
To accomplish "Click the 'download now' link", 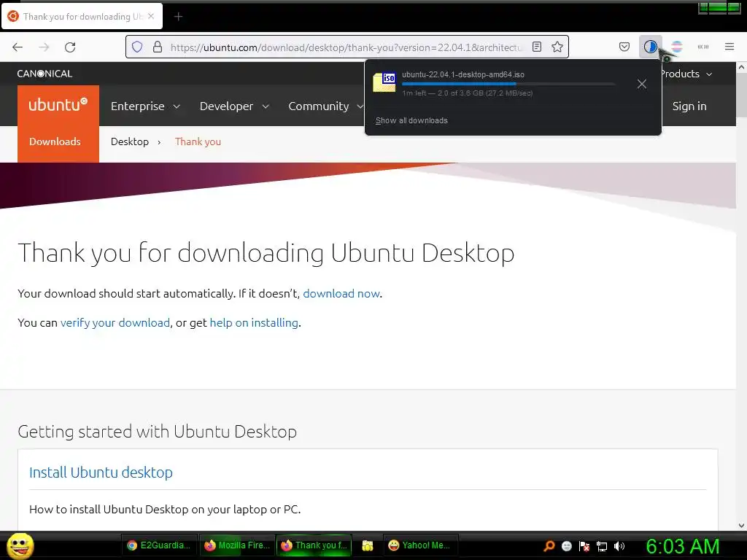I will pos(341,293).
